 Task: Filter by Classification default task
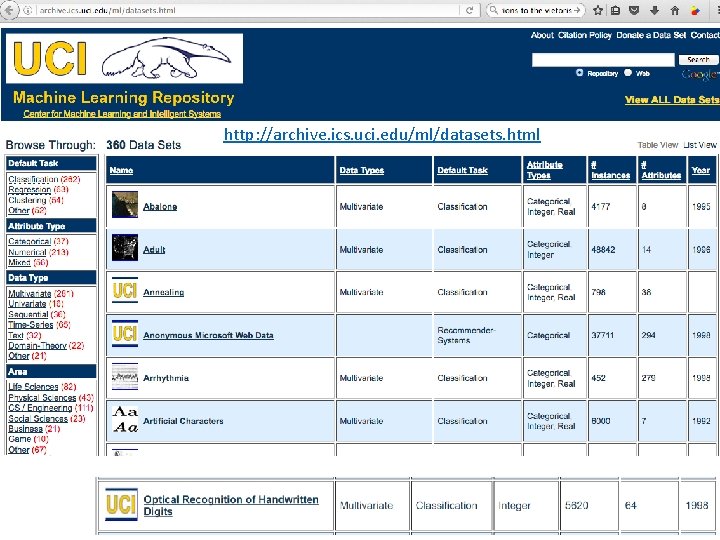pos(33,179)
